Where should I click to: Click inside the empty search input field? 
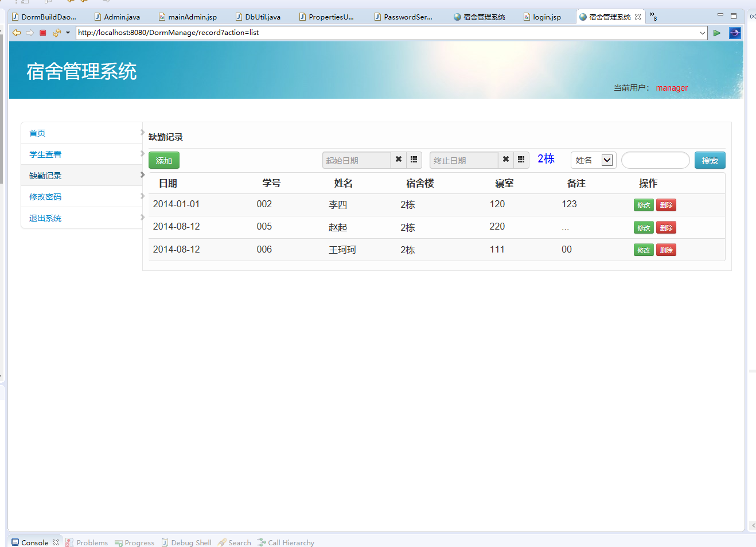pyautogui.click(x=655, y=160)
